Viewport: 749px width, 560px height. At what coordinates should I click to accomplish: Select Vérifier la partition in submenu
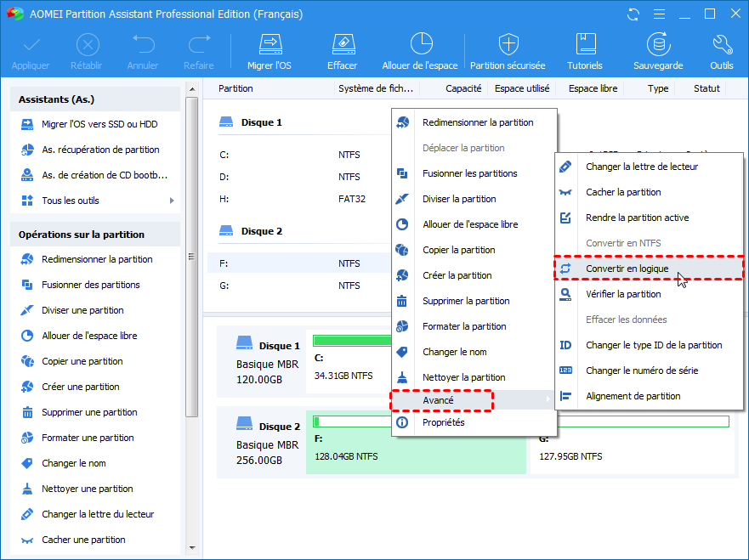(x=649, y=294)
